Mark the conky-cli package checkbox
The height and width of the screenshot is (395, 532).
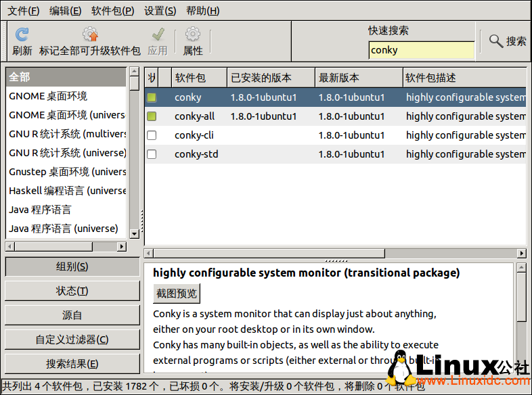point(152,135)
